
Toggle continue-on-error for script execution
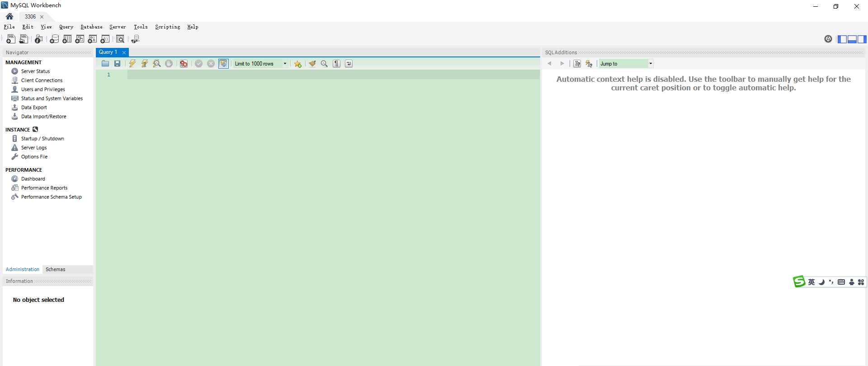click(184, 64)
